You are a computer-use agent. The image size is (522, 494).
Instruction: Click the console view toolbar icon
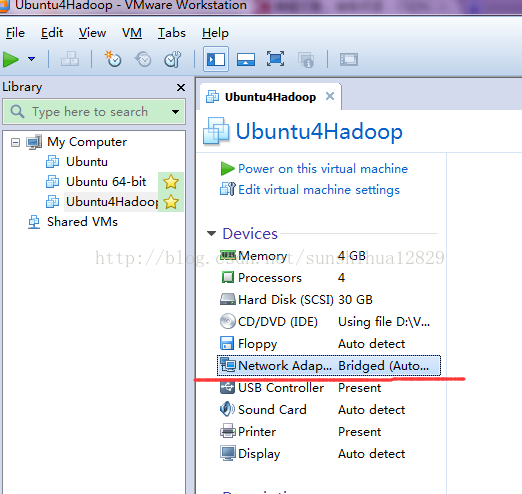(x=349, y=60)
